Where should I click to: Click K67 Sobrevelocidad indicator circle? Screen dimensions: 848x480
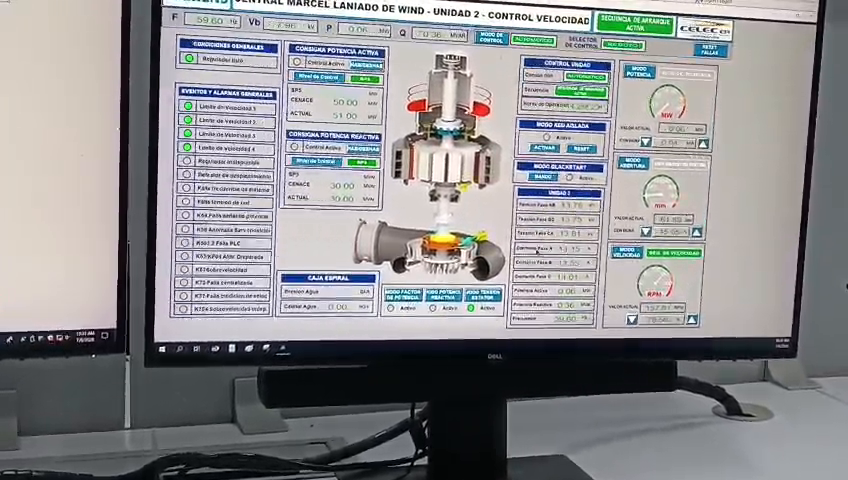pyautogui.click(x=184, y=269)
